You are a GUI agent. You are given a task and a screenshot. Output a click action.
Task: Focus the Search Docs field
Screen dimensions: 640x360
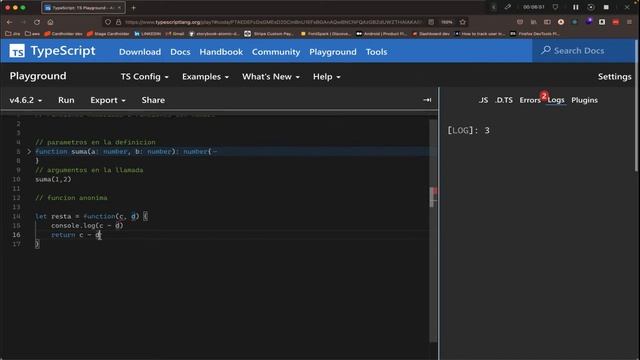(x=584, y=51)
